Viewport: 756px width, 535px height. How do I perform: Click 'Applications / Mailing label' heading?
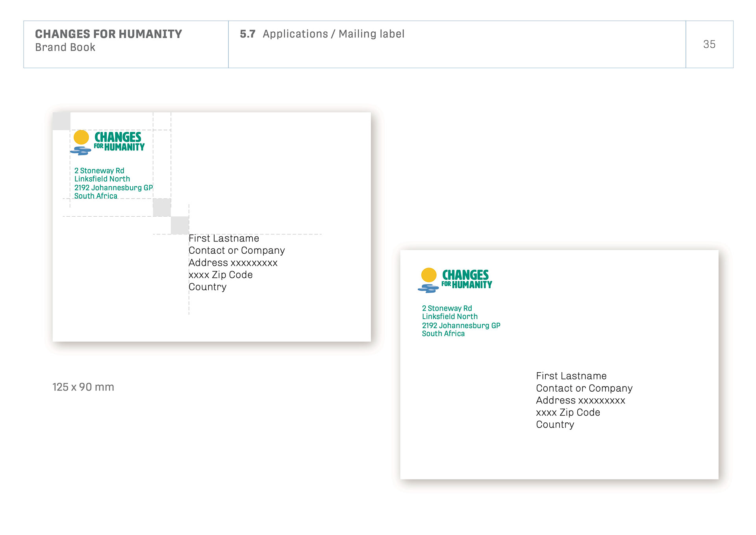point(334,34)
